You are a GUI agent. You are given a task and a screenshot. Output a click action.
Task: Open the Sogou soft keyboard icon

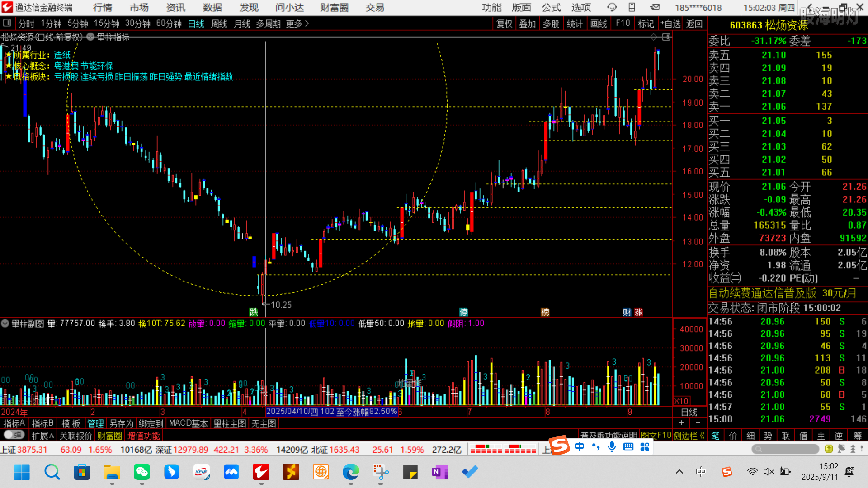coord(628,447)
